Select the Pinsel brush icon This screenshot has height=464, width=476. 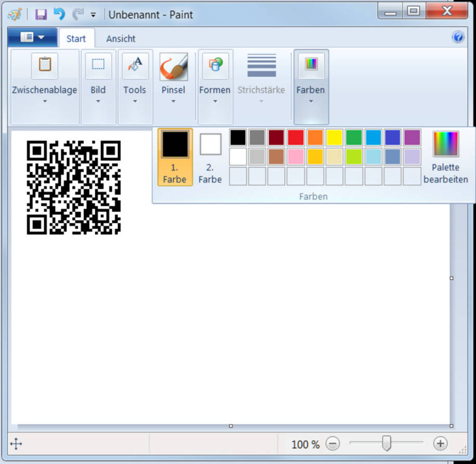point(174,67)
